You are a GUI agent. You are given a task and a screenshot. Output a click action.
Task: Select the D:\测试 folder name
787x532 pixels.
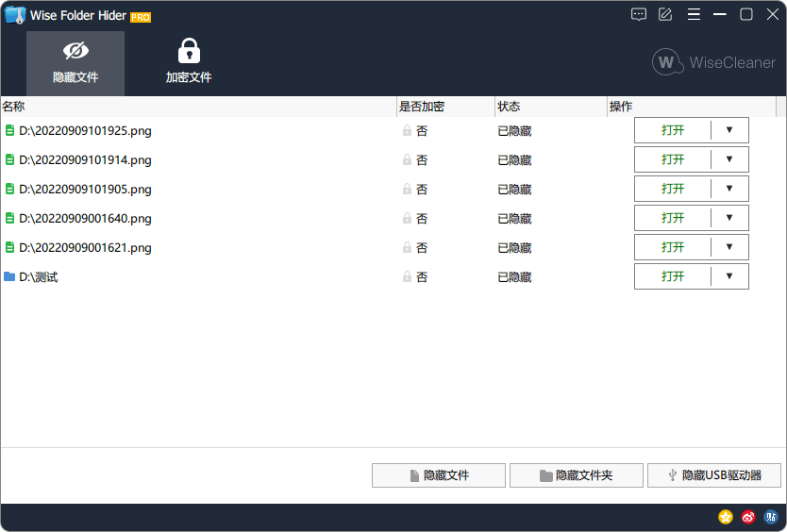tap(39, 277)
